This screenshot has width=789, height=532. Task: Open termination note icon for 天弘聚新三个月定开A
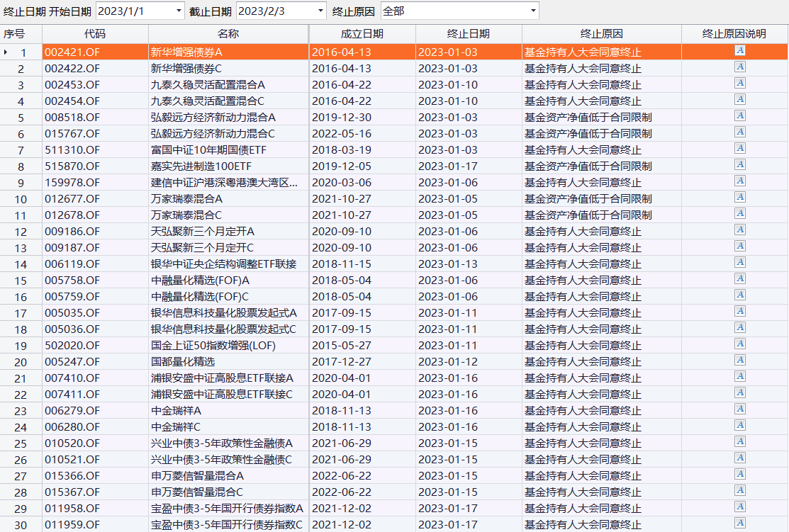click(x=739, y=230)
